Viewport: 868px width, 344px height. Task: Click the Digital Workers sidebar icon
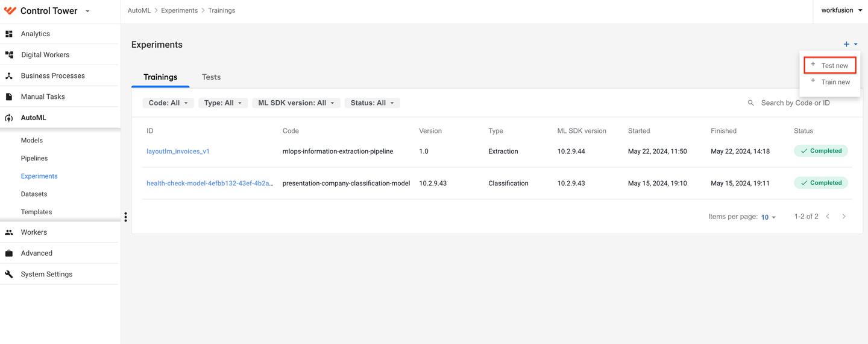pyautogui.click(x=9, y=54)
